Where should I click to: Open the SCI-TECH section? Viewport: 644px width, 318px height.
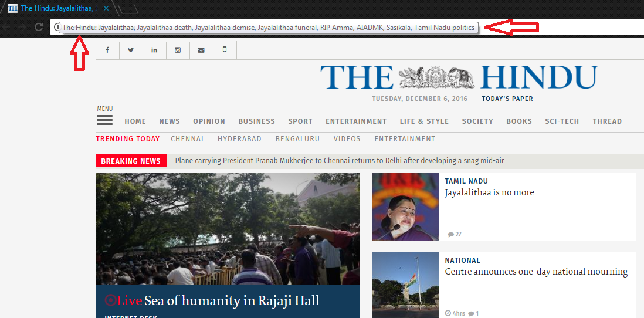562,121
